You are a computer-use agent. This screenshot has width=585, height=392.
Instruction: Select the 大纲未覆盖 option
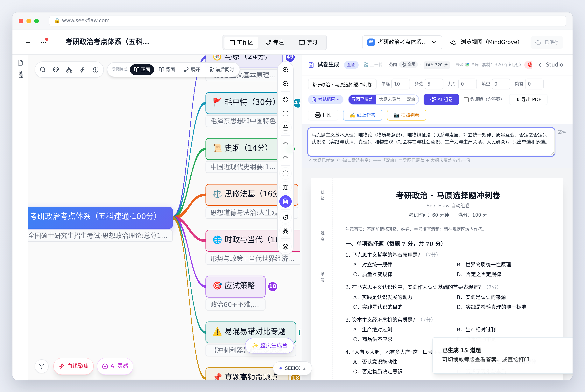click(390, 99)
